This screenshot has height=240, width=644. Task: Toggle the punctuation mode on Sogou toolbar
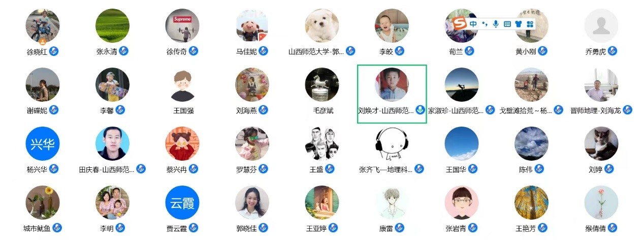(485, 23)
